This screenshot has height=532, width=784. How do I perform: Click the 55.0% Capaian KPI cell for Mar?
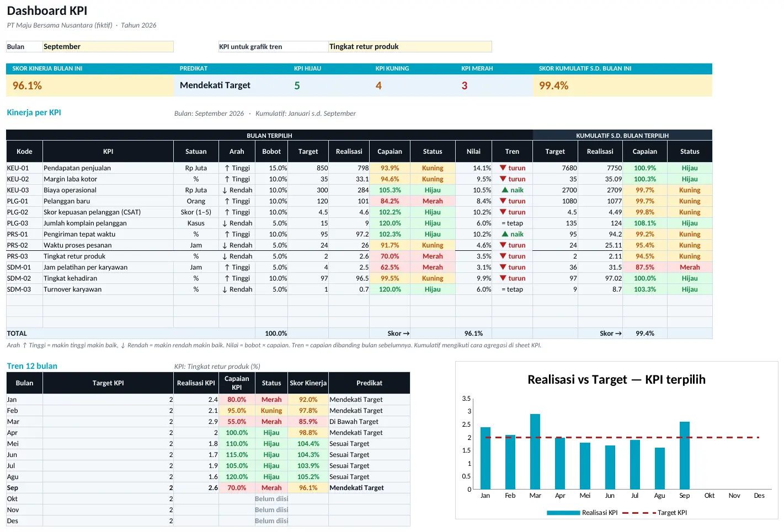pyautogui.click(x=237, y=422)
